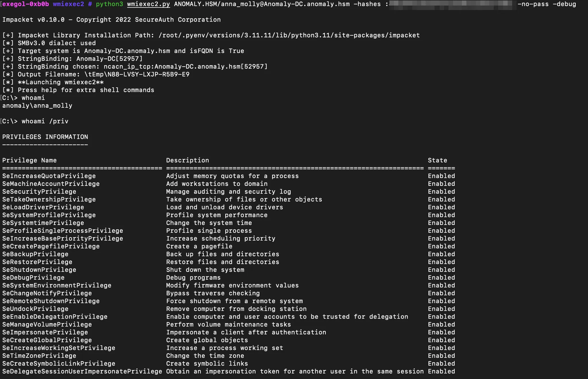Click the SeDelegateSessionUserImpersonatePrivilege entry
This screenshot has height=379, width=588.
(82, 372)
